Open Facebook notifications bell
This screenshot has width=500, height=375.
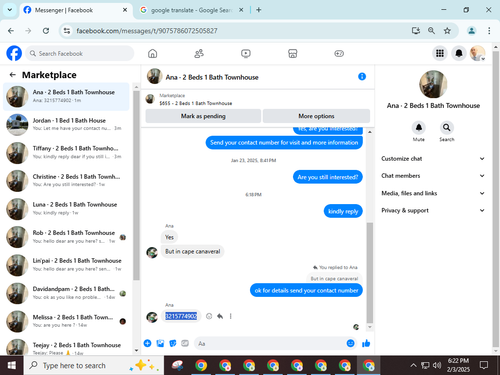(459, 53)
